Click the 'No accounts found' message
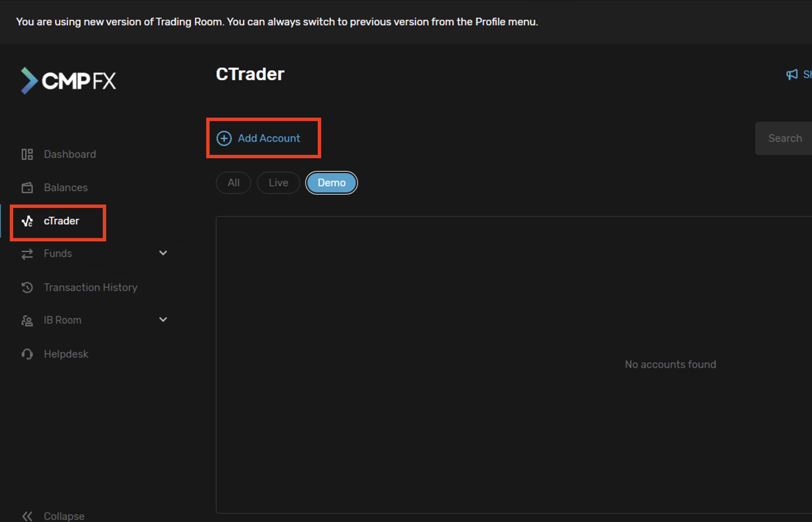Image resolution: width=812 pixels, height=522 pixels. (x=670, y=364)
